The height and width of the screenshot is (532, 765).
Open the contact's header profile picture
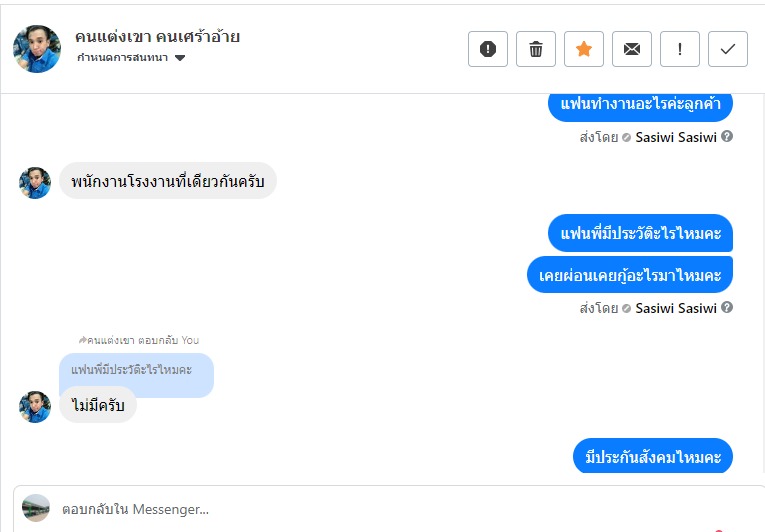pos(37,49)
